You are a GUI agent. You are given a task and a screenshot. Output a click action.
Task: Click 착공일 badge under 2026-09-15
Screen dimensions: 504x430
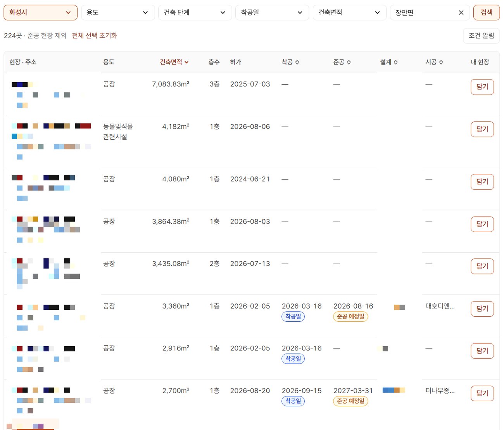[x=293, y=401]
